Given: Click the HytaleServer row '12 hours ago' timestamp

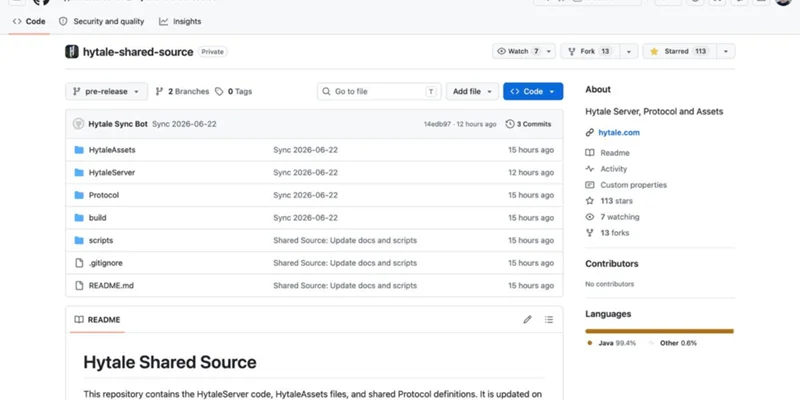Looking at the screenshot, I should coord(531,172).
